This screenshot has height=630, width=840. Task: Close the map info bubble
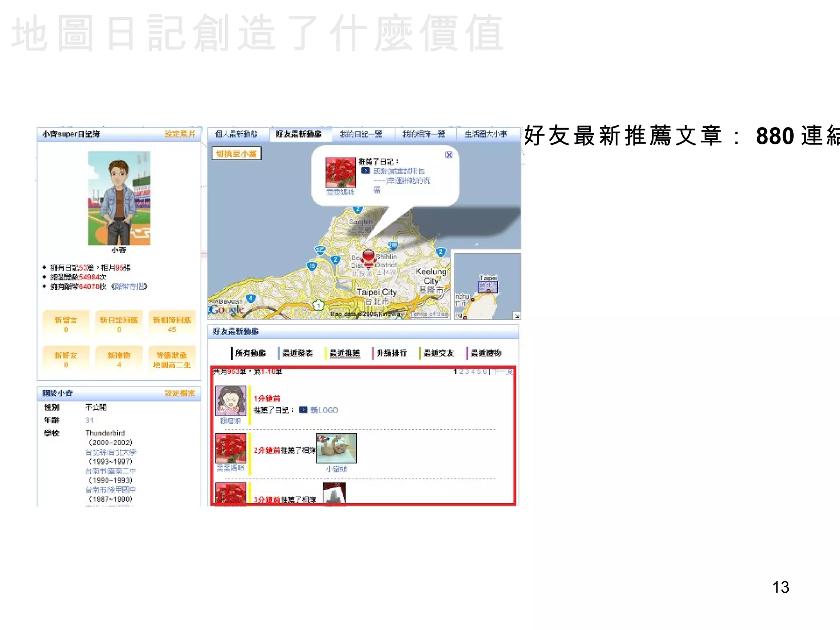pos(449,155)
